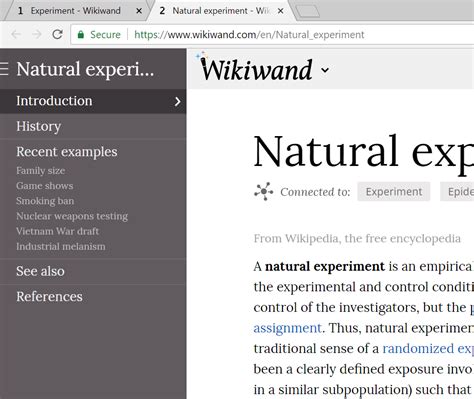Screen dimensions: 474x399
Task: Click the Natural experi... sidebar title
Action: pyautogui.click(x=85, y=69)
